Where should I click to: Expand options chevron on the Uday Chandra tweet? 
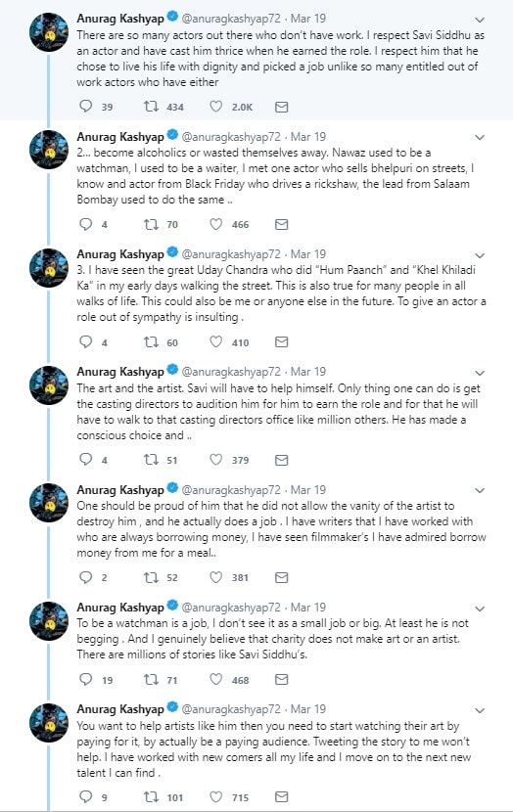pos(480,255)
